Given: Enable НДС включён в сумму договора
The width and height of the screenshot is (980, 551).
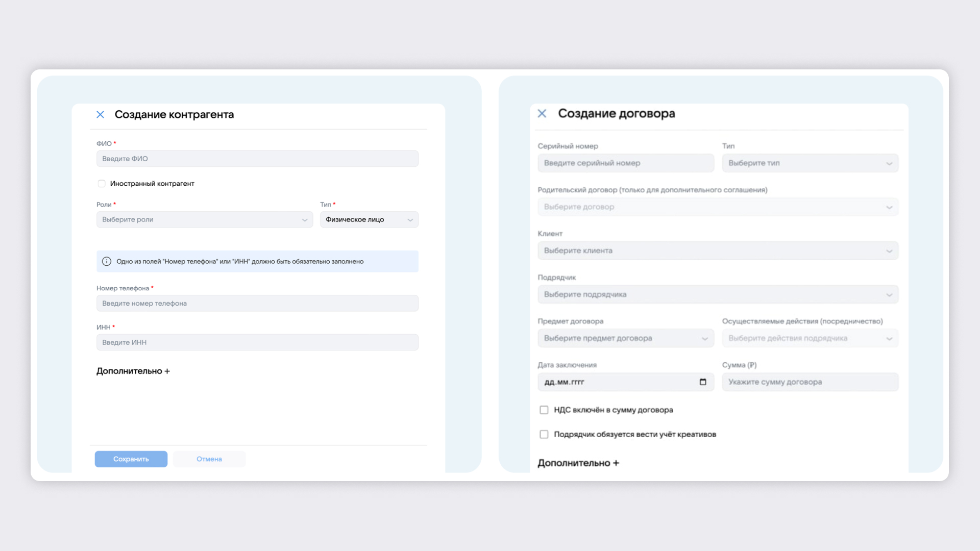Looking at the screenshot, I should (x=544, y=410).
